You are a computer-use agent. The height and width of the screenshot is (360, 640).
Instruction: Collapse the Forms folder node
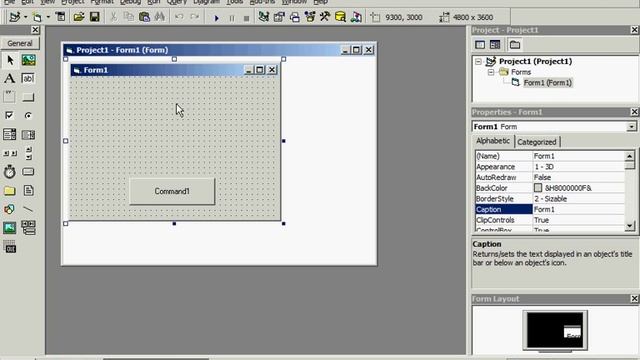[x=491, y=72]
